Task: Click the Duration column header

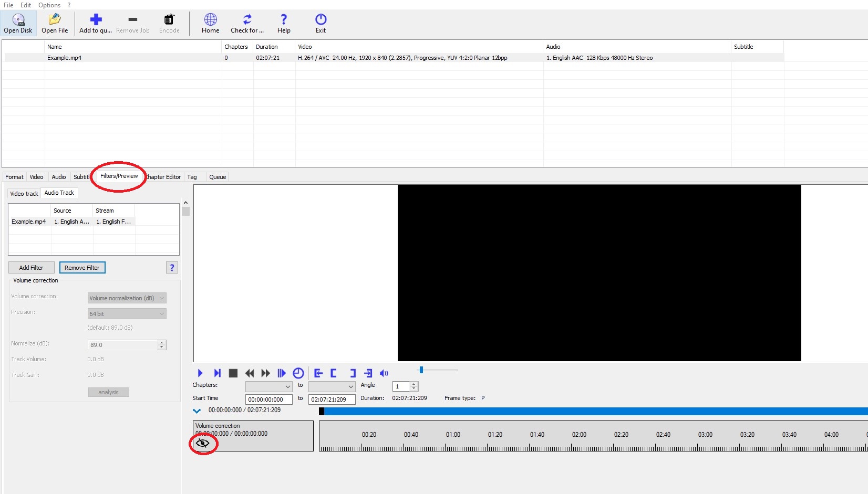Action: (x=274, y=47)
